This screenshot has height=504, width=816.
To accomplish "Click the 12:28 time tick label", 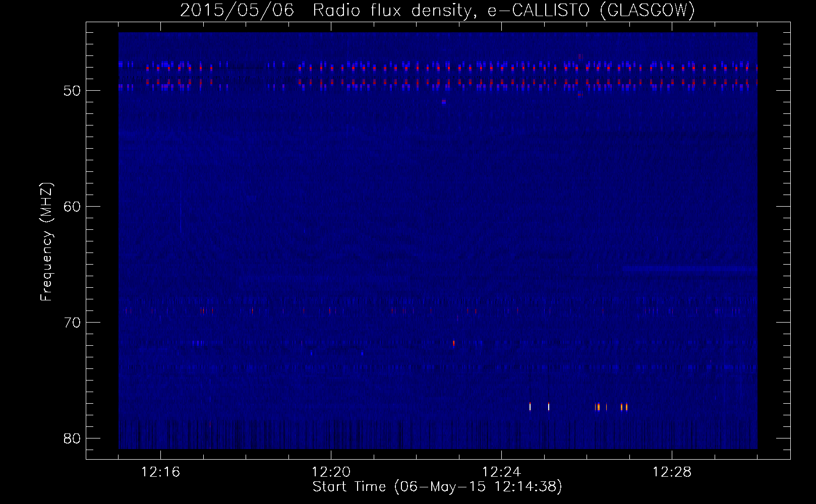I will [672, 472].
